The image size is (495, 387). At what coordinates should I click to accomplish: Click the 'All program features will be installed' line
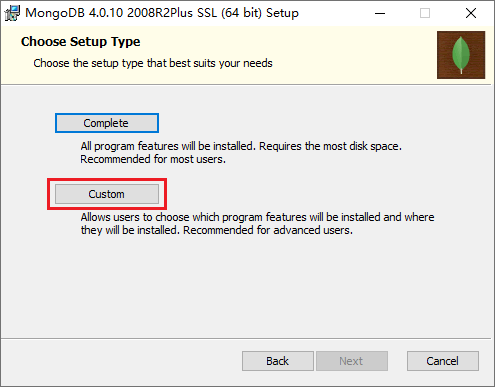[241, 146]
